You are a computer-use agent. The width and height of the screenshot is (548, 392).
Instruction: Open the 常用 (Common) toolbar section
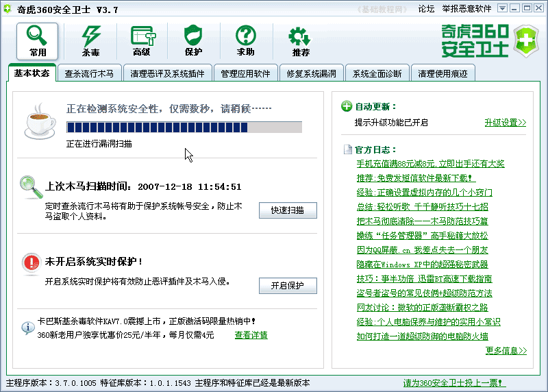click(x=37, y=41)
